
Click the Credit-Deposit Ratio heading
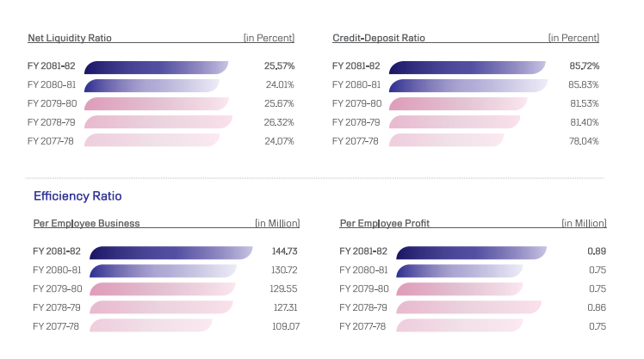[379, 38]
